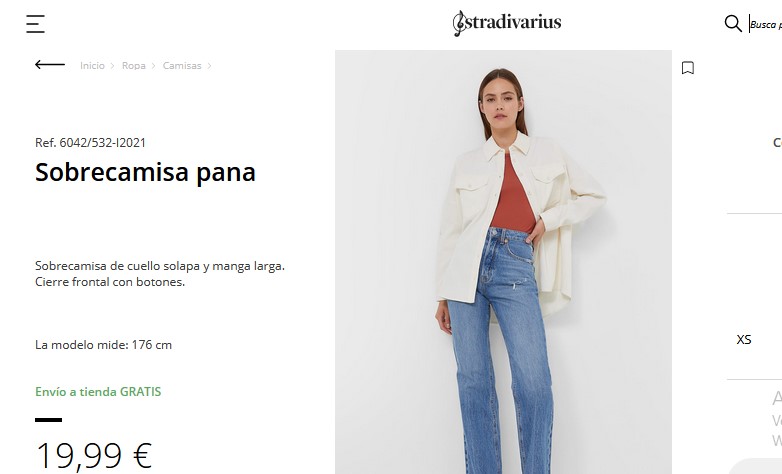
Task: Focus the Busca search field
Action: (x=766, y=24)
